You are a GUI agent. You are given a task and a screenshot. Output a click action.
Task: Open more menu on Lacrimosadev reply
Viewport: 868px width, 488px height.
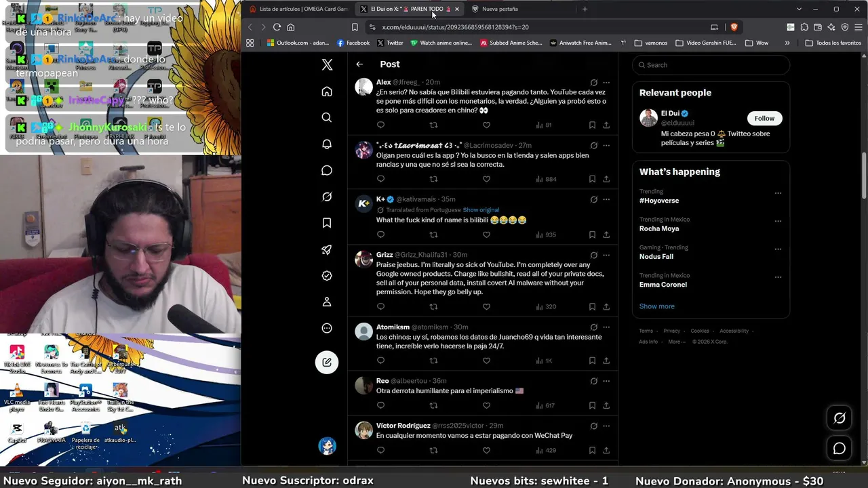click(606, 146)
